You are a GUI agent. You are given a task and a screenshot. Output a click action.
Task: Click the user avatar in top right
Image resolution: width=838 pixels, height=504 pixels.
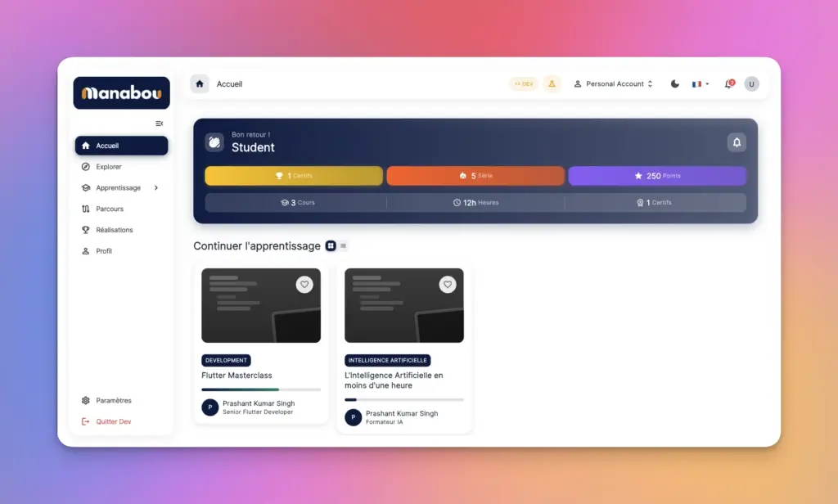click(x=751, y=83)
